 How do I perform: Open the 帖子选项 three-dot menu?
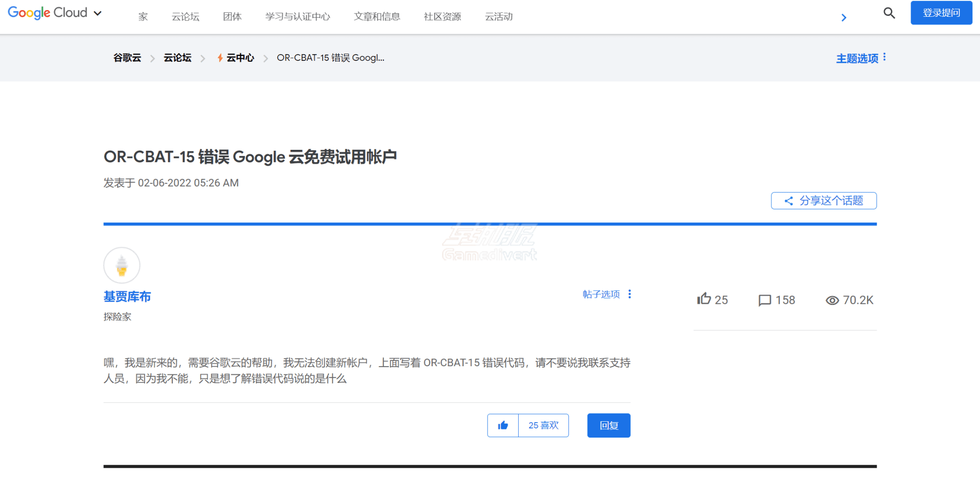tap(629, 294)
